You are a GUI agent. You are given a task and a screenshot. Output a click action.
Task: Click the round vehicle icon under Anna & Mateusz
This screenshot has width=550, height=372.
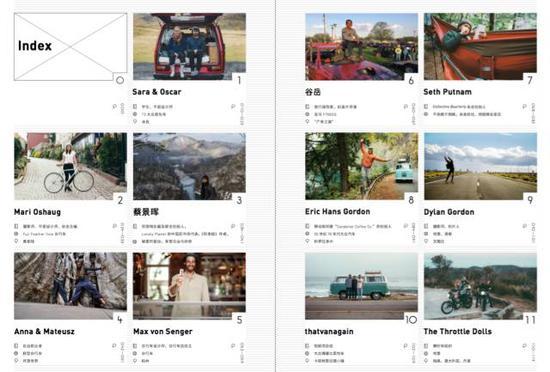coord(16,353)
